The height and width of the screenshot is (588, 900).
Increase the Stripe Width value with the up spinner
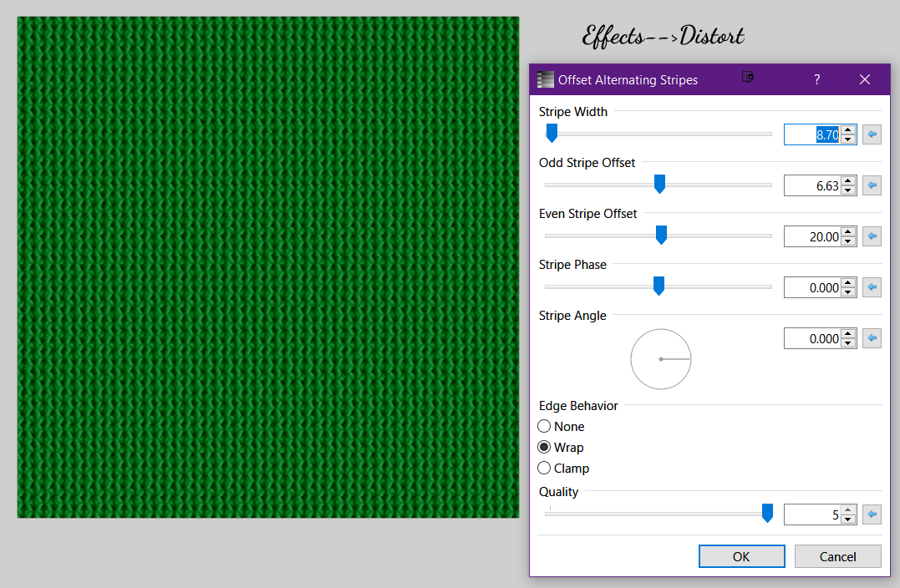click(848, 129)
